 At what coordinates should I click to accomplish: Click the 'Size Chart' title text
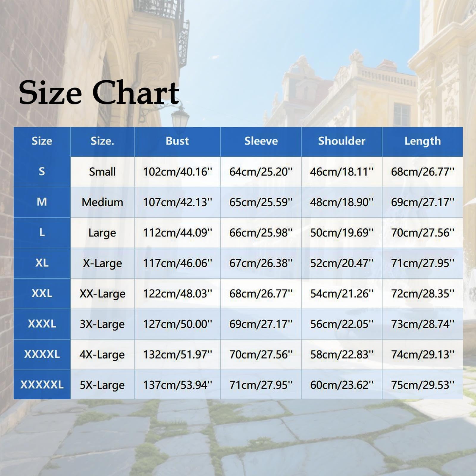99,93
